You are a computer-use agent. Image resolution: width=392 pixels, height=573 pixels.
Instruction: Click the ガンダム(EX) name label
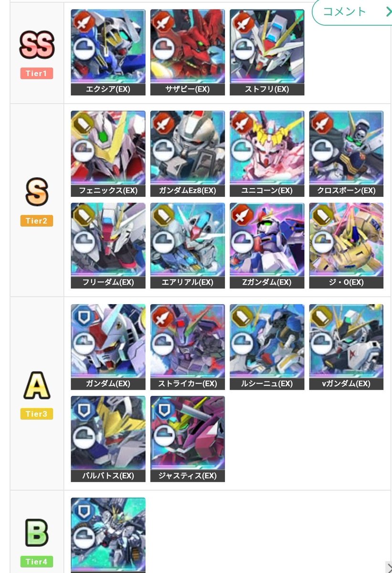coord(108,384)
